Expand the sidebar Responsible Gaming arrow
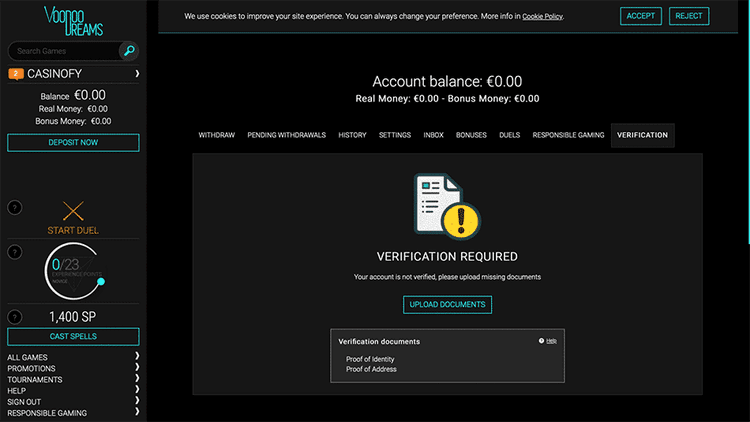The height and width of the screenshot is (422, 750). (x=137, y=411)
